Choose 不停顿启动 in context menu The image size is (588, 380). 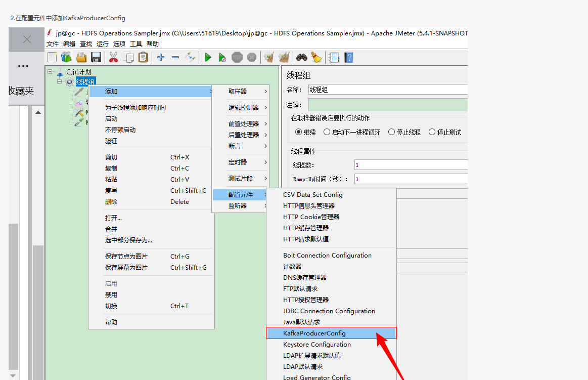[152, 130]
